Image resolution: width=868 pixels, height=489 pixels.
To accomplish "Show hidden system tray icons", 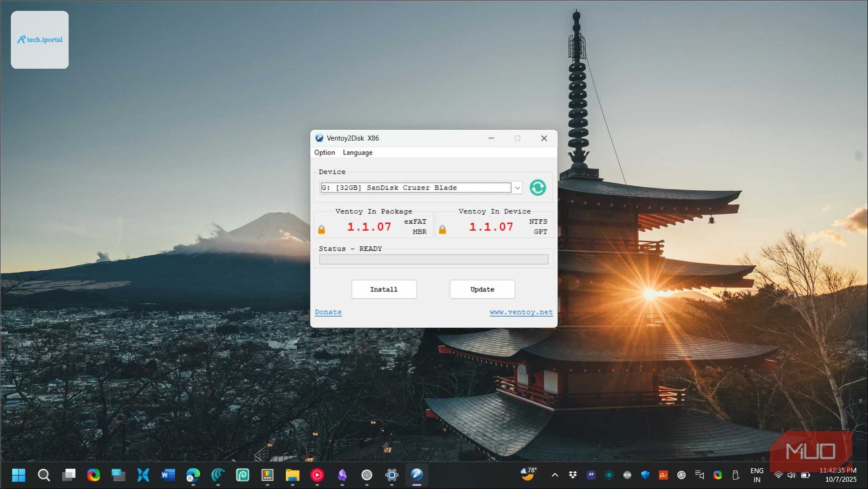I will [x=555, y=475].
